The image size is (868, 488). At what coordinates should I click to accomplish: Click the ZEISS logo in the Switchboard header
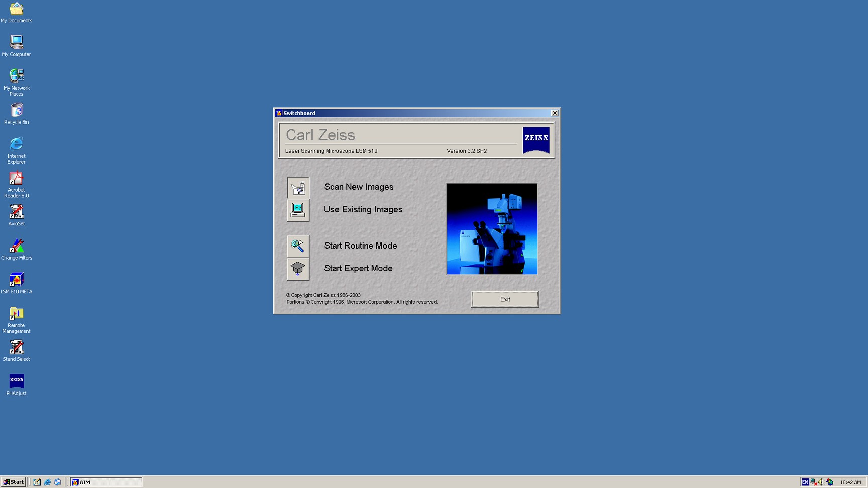(536, 140)
